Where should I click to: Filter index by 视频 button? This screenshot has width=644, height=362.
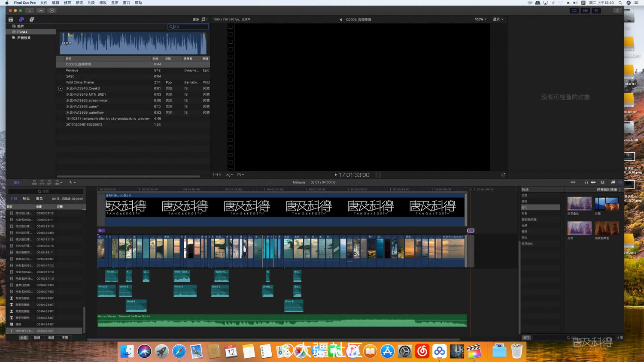point(37,338)
